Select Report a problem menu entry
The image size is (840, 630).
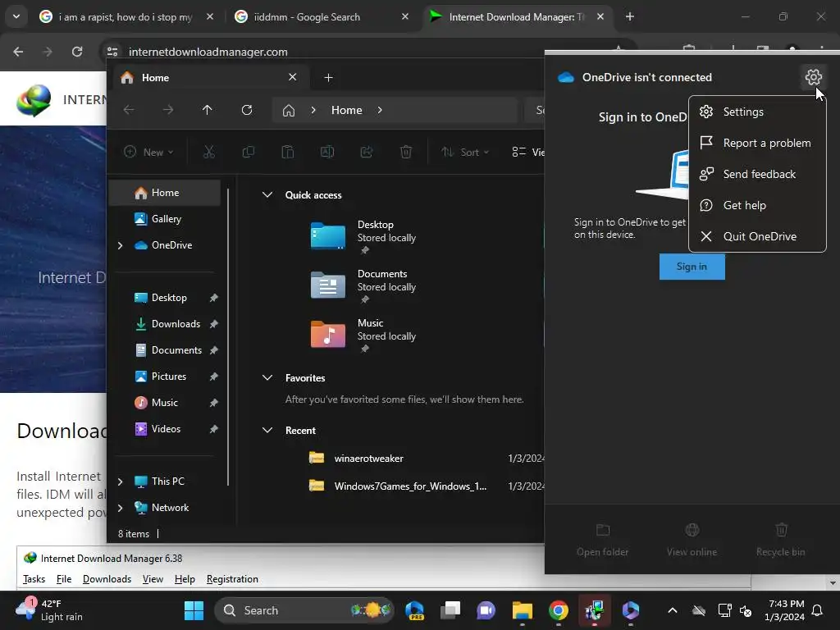coord(757,143)
